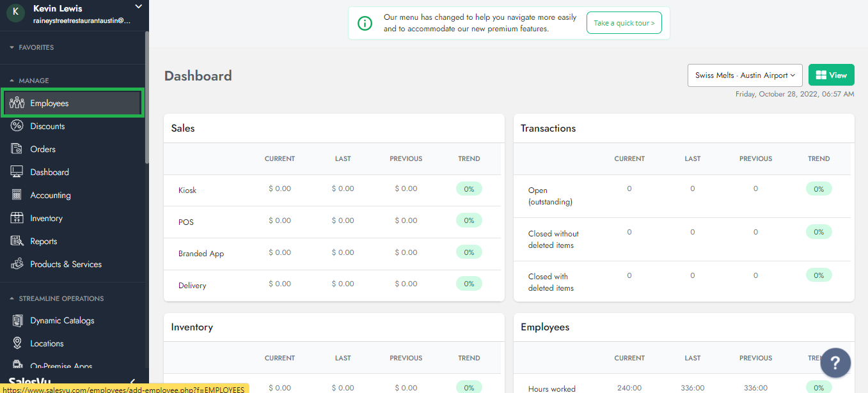Open the help question mark bubble
This screenshot has width=868, height=393.
835,362
